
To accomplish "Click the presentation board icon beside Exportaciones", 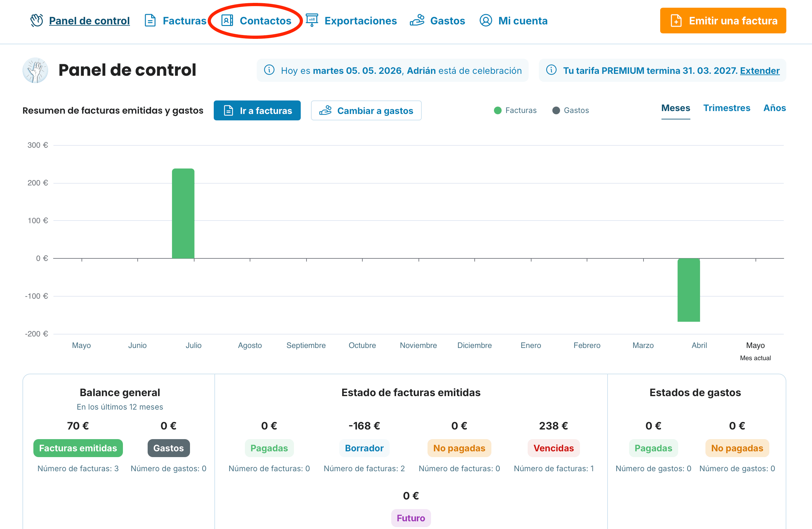I will tap(312, 21).
